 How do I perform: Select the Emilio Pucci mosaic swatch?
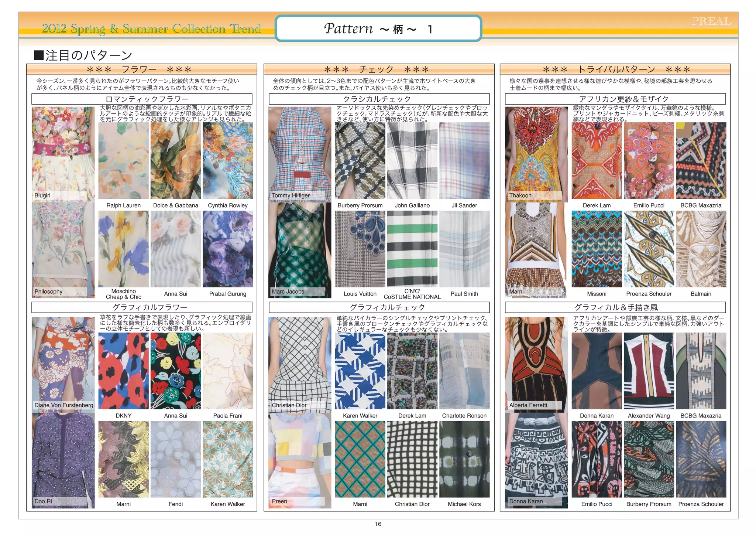649,161
